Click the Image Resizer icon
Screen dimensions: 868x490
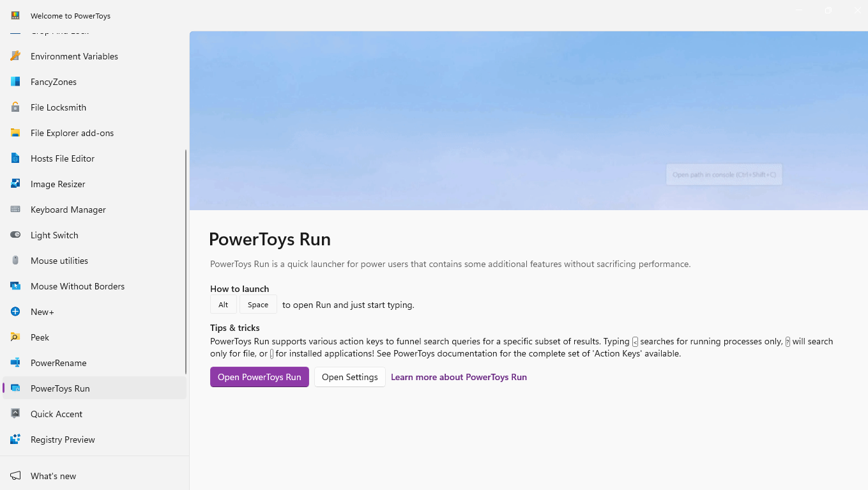tap(15, 184)
